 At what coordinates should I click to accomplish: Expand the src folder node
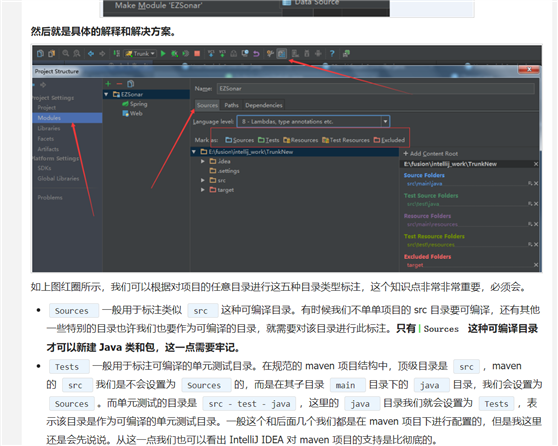point(203,180)
